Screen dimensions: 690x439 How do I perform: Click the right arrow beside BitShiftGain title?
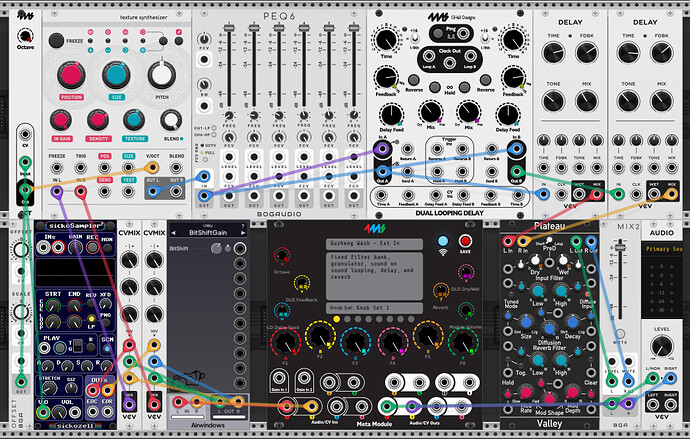coord(242,232)
